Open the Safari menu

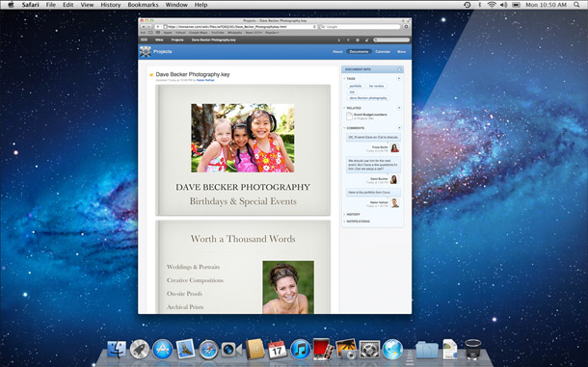(x=30, y=5)
